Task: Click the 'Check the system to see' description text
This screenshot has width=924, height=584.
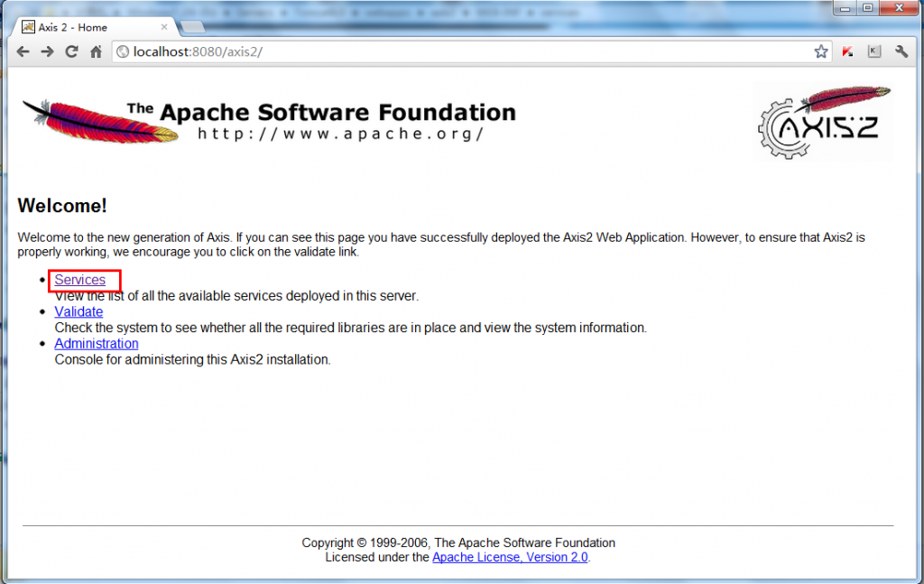Action: click(351, 328)
